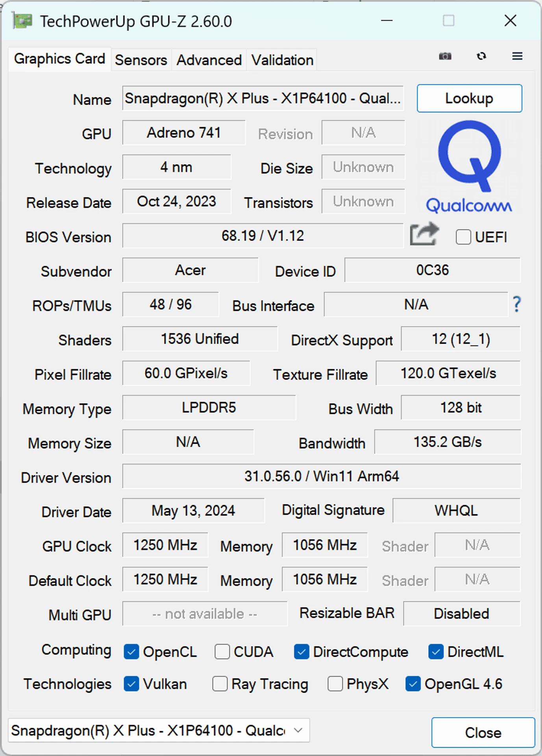Image resolution: width=542 pixels, height=756 pixels.
Task: Click the BIOS version 68.19 / V1.12 field
Action: click(x=263, y=235)
